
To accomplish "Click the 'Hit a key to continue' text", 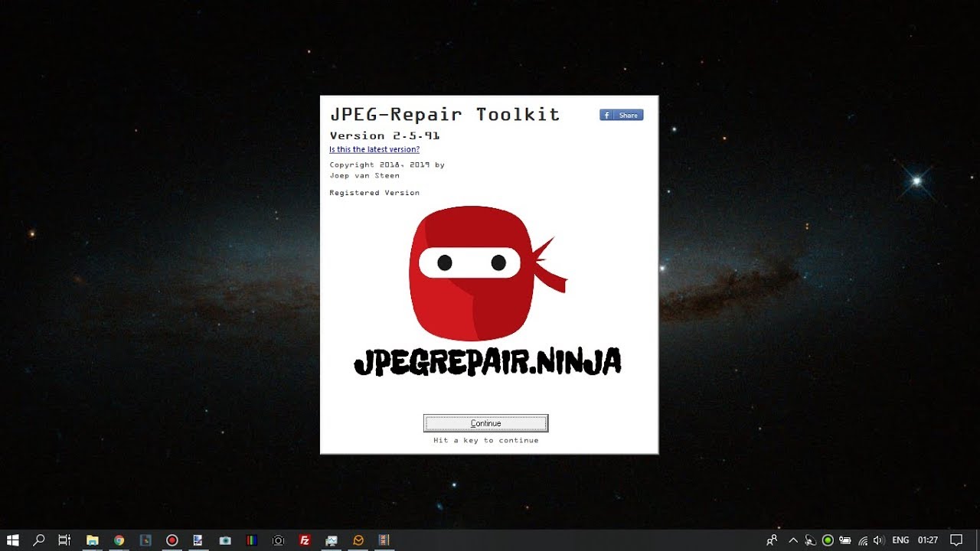I will tap(485, 440).
